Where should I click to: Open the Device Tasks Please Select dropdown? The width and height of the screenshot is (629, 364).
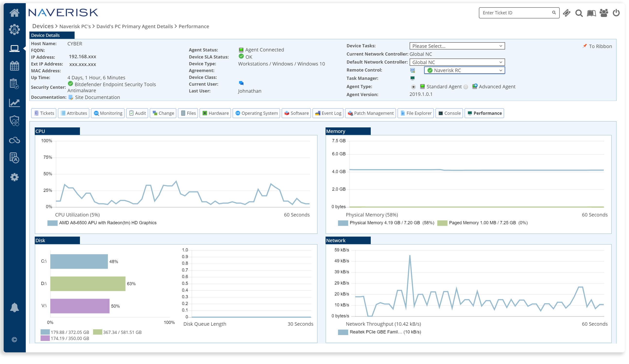tap(457, 46)
